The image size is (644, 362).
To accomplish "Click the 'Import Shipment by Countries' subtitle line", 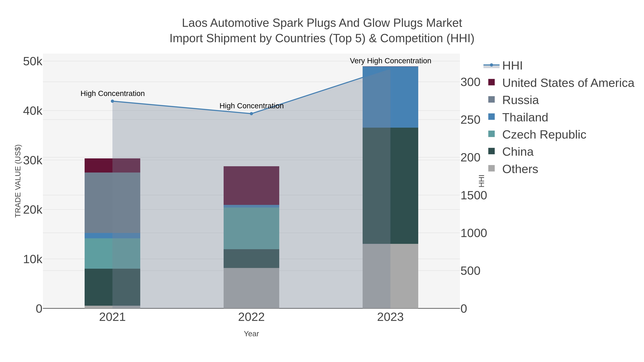I will pos(322,38).
